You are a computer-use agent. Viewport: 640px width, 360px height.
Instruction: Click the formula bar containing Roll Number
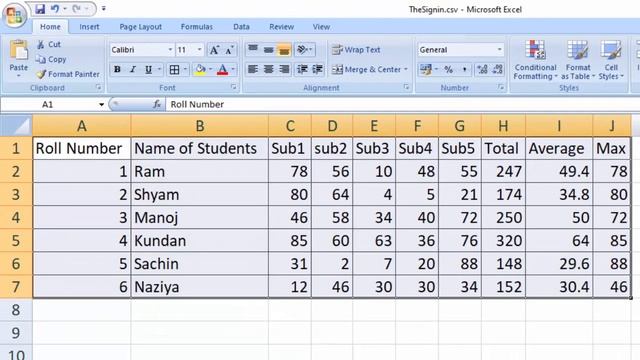click(x=402, y=104)
